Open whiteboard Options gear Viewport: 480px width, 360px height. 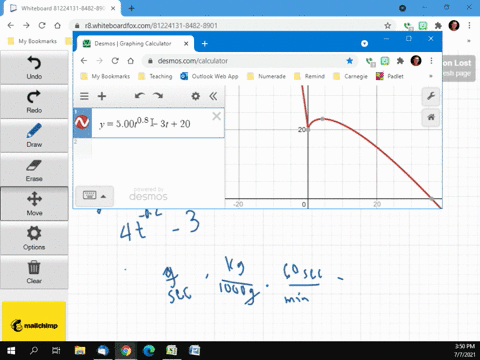34,238
